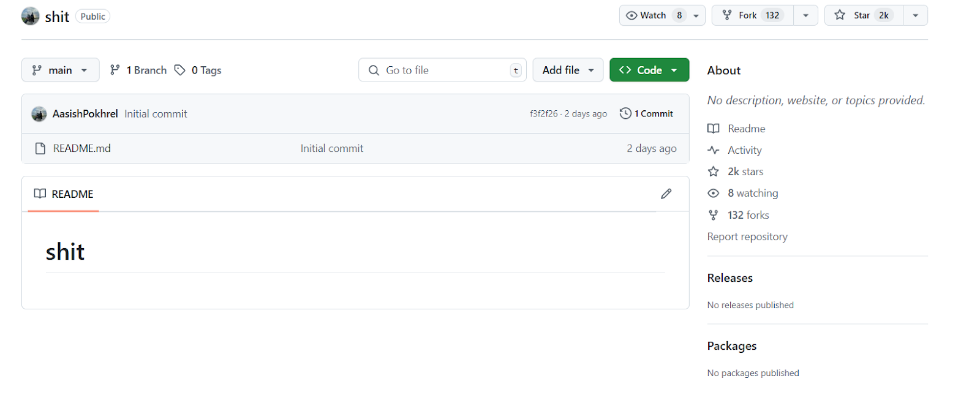Open the green Code dropdown
The height and width of the screenshot is (400, 980).
(649, 70)
